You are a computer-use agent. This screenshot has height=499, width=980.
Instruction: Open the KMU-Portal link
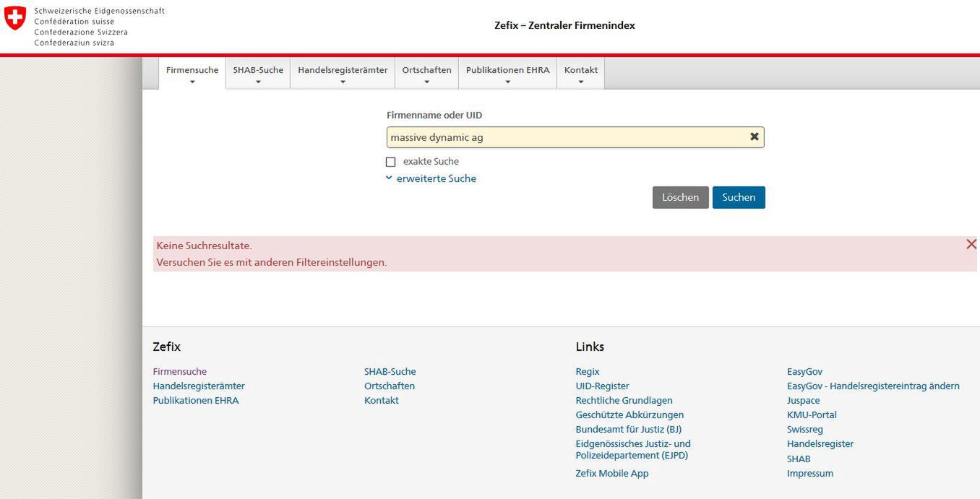(812, 415)
